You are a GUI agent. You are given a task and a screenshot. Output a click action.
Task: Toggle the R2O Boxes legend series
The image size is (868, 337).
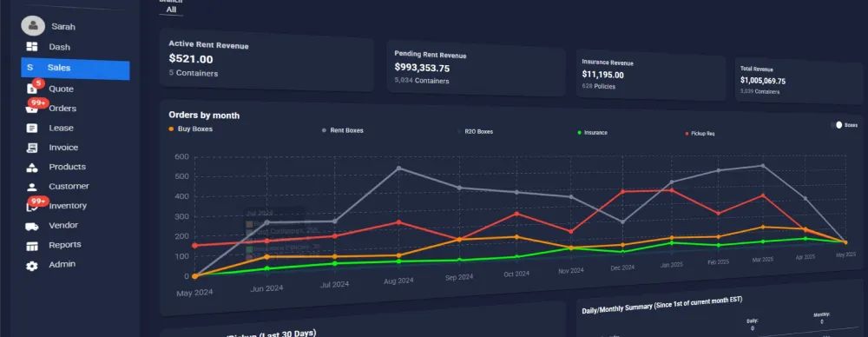click(475, 132)
